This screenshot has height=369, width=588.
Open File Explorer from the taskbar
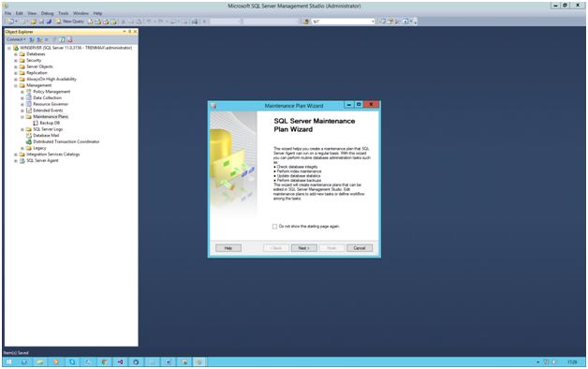pyautogui.click(x=40, y=362)
